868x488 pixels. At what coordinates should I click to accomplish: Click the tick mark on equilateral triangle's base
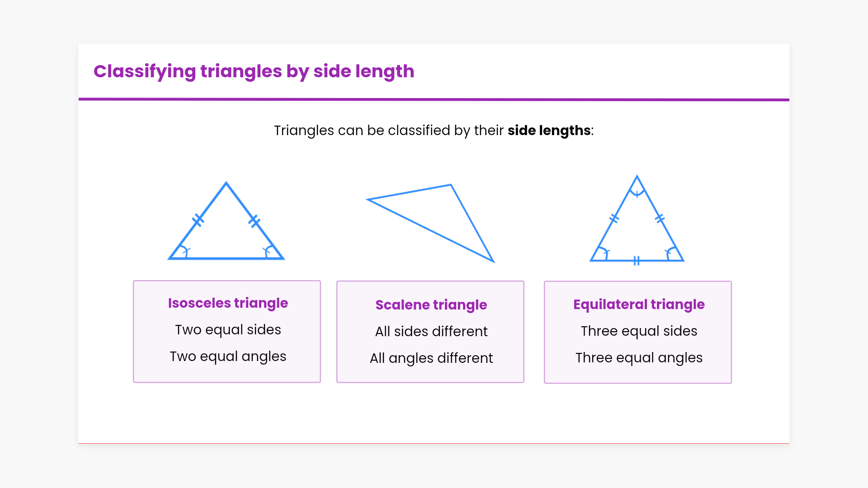(637, 261)
